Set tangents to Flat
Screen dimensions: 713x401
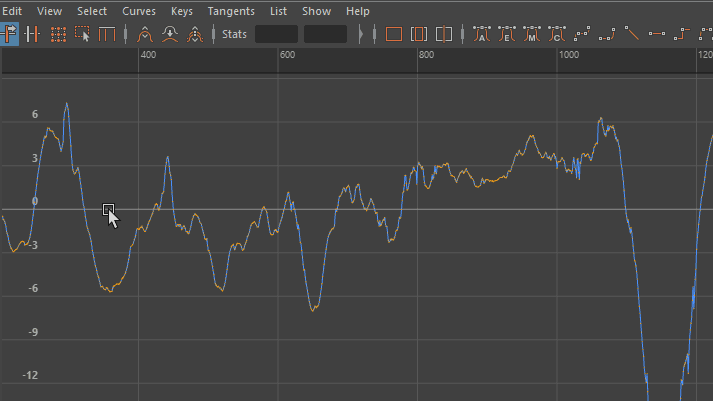coord(657,34)
